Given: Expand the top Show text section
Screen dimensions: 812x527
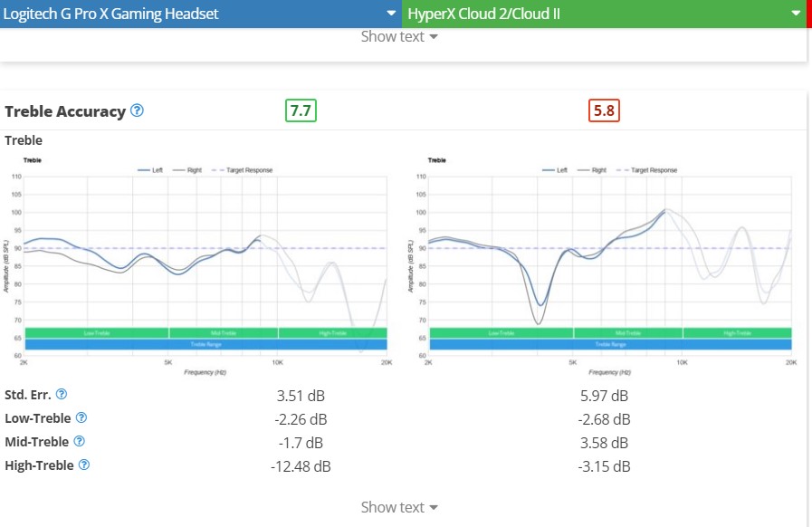Looking at the screenshot, I should point(399,37).
